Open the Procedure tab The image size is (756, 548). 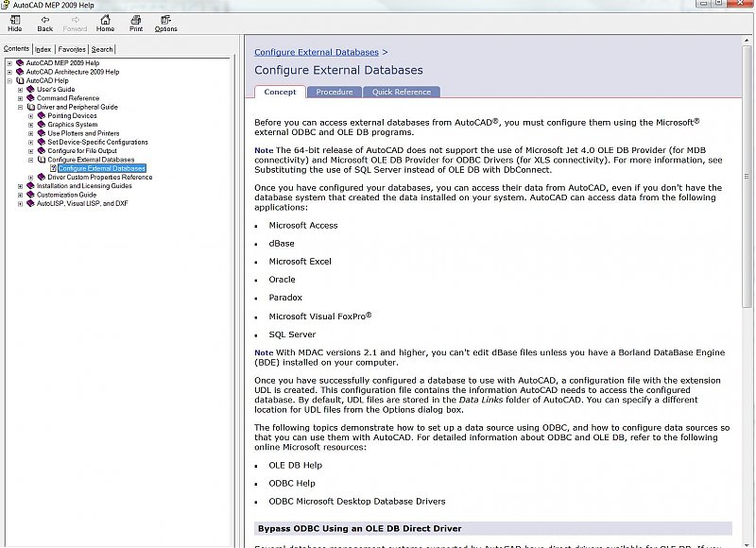(x=335, y=92)
